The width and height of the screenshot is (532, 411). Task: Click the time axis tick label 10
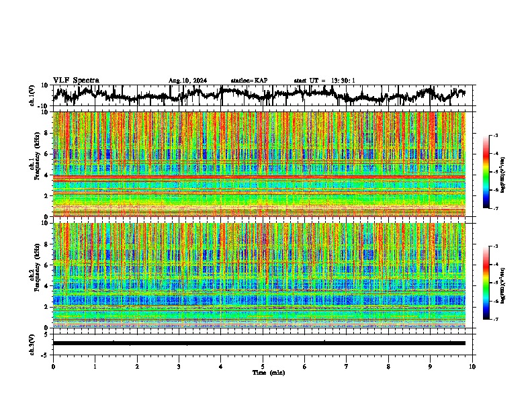coord(472,367)
